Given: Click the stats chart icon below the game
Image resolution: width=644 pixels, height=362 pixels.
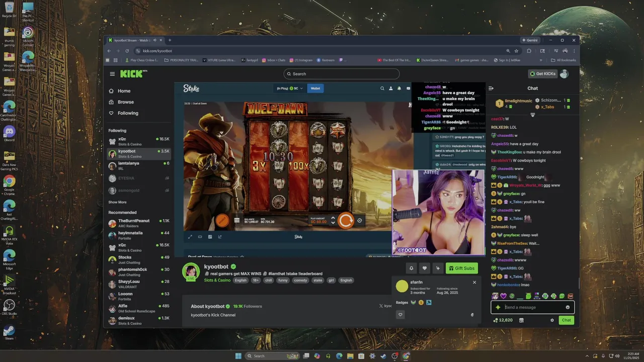Looking at the screenshot, I should pyautogui.click(x=210, y=237).
